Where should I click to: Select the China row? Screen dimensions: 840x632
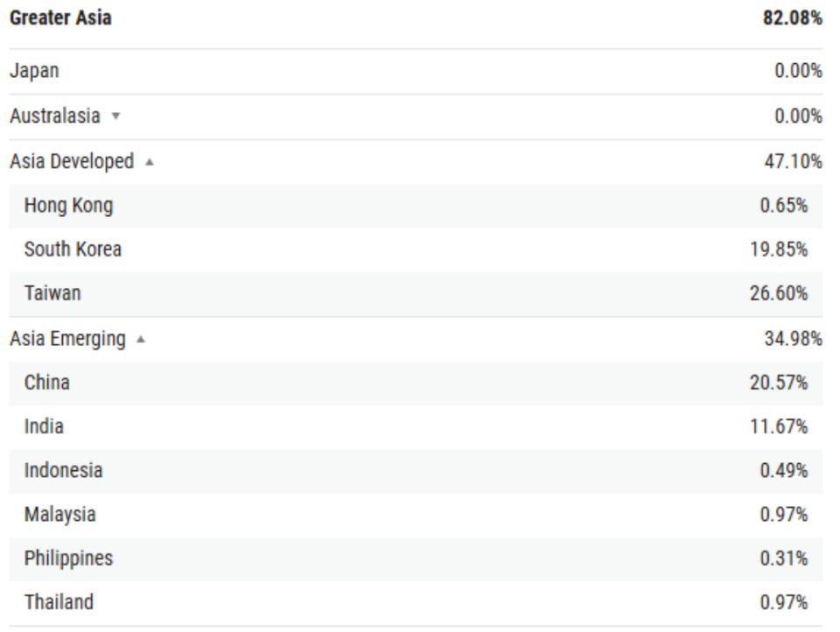[x=416, y=383]
